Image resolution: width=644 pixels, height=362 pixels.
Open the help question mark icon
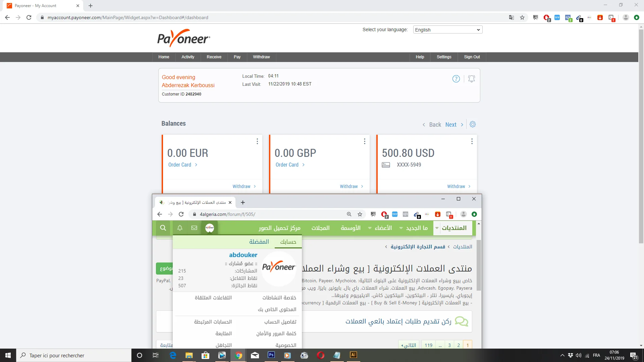coord(456,79)
